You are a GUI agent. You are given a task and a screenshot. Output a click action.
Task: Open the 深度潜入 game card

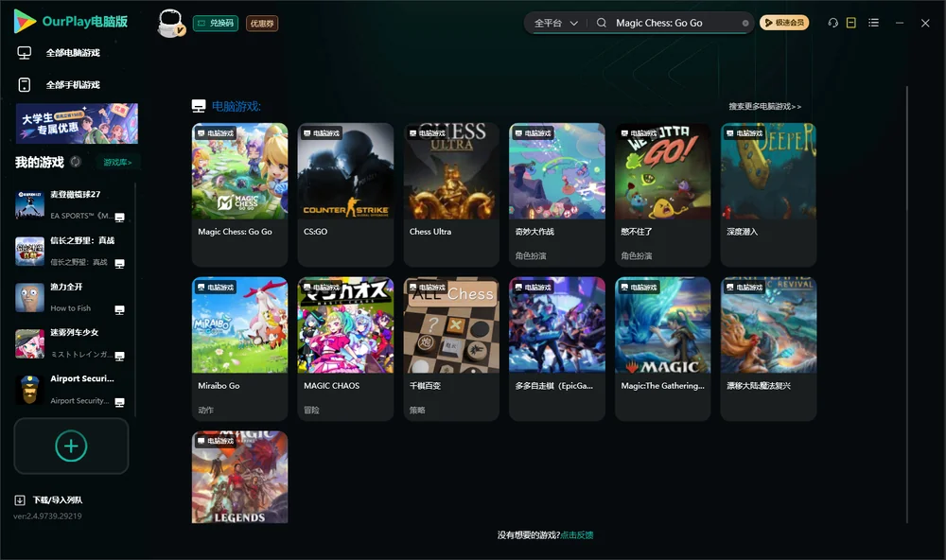768,194
